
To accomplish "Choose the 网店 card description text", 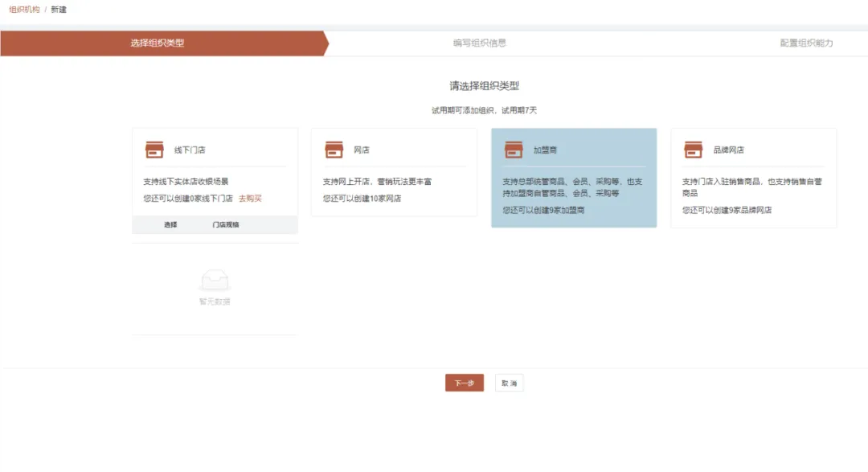I will [377, 182].
